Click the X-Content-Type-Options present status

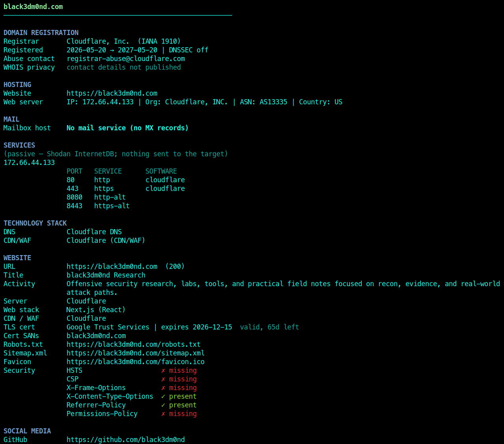pos(179,396)
